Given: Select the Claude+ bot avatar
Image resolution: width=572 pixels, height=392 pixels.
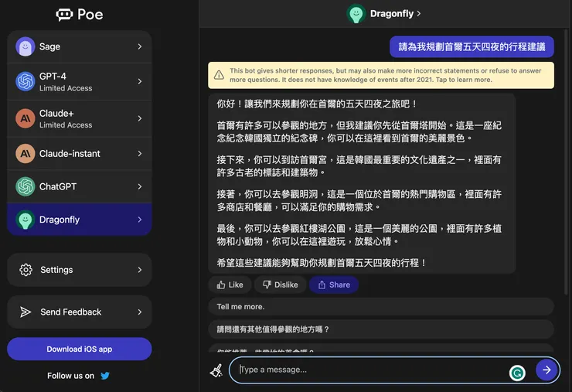Looking at the screenshot, I should (26, 118).
